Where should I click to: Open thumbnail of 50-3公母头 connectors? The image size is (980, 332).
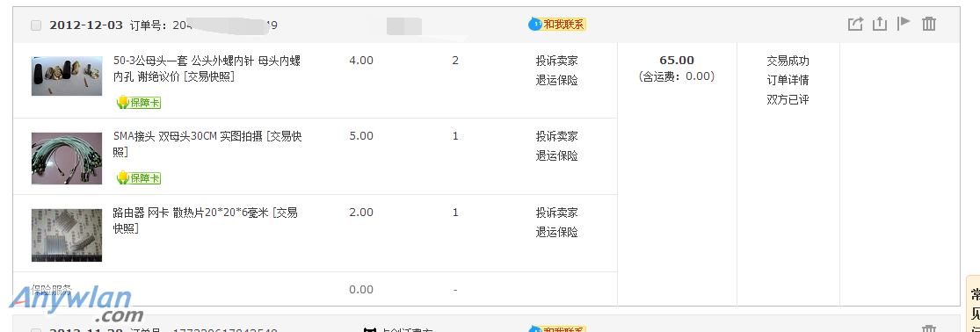point(67,76)
